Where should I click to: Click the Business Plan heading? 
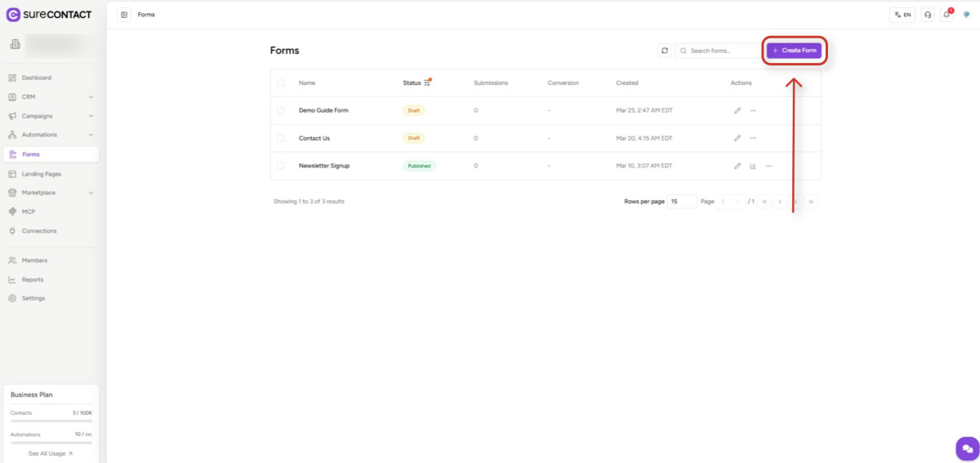32,394
